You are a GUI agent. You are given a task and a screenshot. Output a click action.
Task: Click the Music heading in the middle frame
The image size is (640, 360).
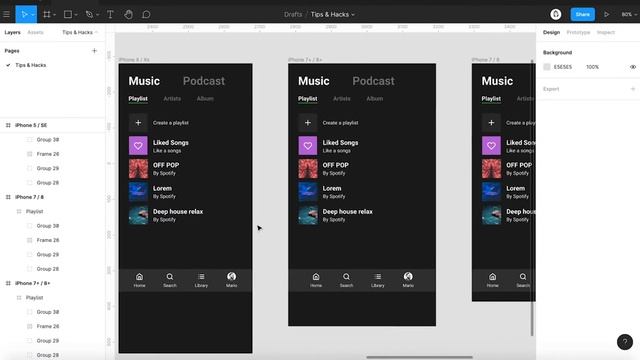(x=313, y=81)
